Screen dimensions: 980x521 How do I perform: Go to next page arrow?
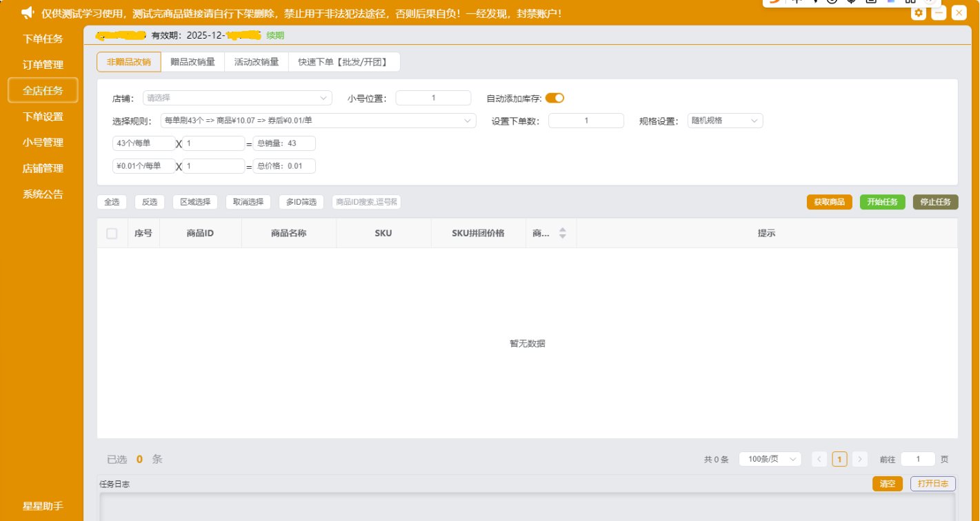pyautogui.click(x=859, y=459)
